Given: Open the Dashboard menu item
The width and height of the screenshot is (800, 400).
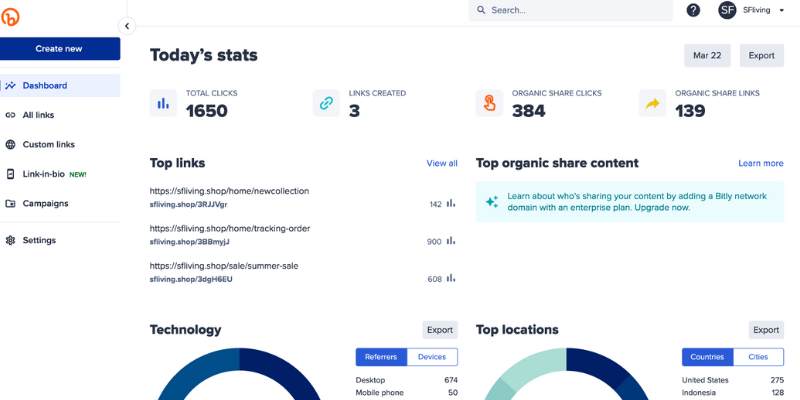Looking at the screenshot, I should coord(60,86).
